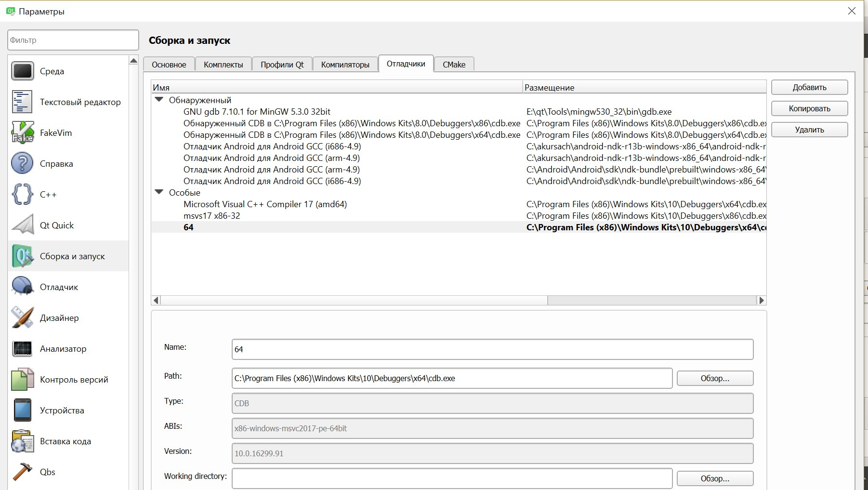Viewport: 868px width, 490px height.
Task: Open the Текстовый редактор category icon
Action: (x=23, y=102)
